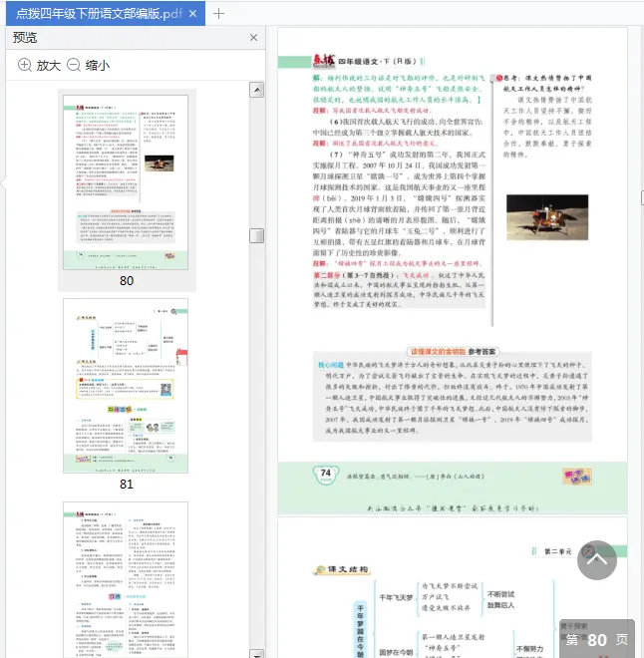Screen dimensions: 644x658
Task: Click the back-to-top round arrow button
Action: point(596,560)
